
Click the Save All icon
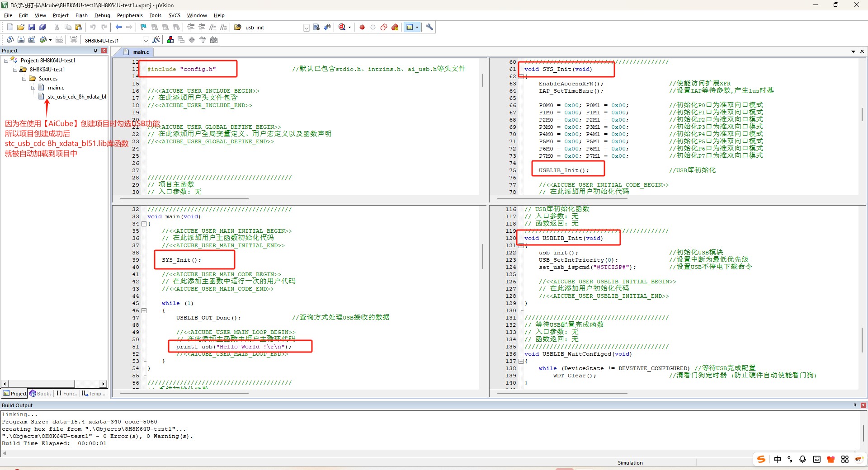pos(42,27)
